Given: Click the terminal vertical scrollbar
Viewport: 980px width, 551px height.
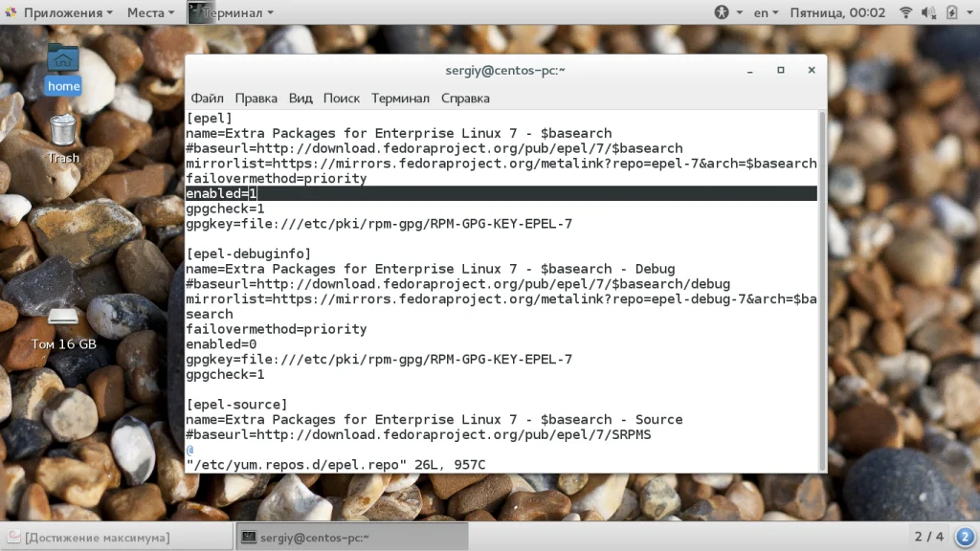Looking at the screenshot, I should [822, 291].
